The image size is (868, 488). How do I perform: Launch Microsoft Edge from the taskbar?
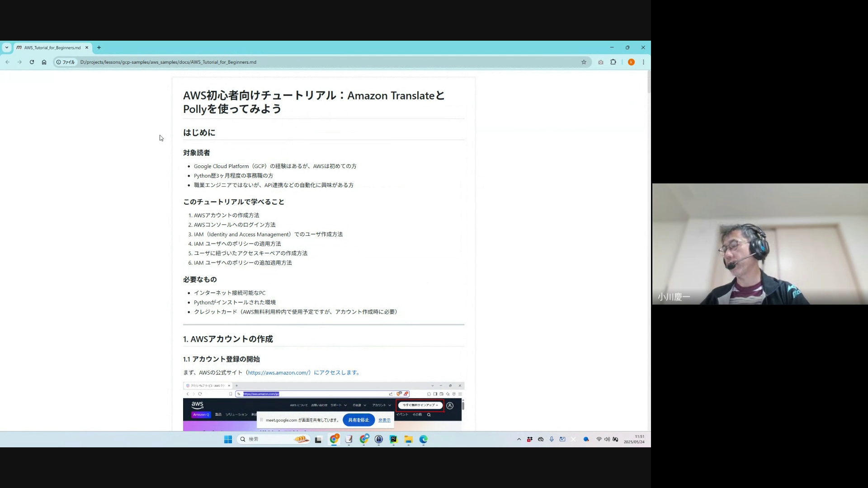423,439
